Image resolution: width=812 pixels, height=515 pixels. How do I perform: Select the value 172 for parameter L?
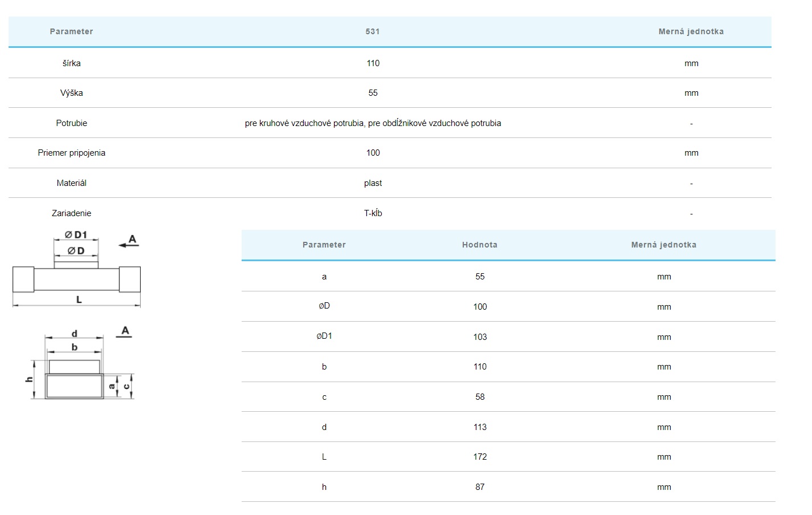coord(480,457)
